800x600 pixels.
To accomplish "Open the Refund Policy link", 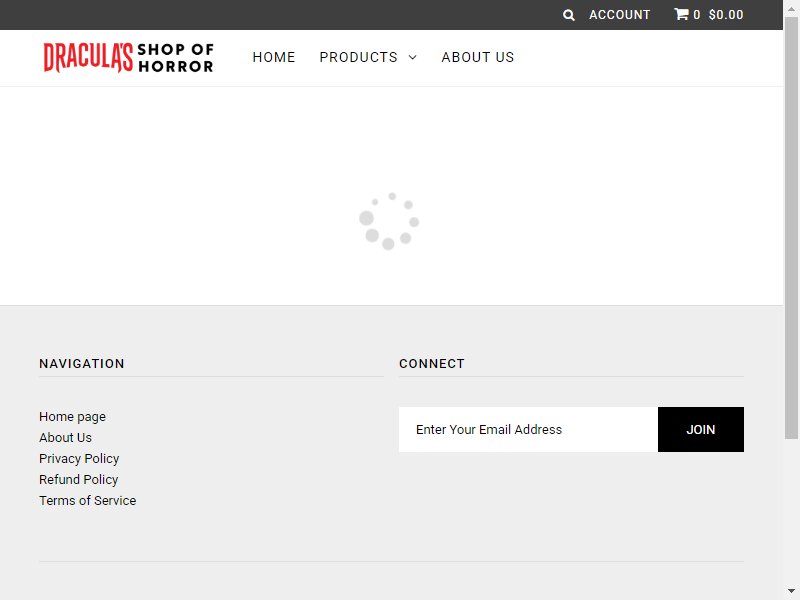I will pyautogui.click(x=79, y=480).
